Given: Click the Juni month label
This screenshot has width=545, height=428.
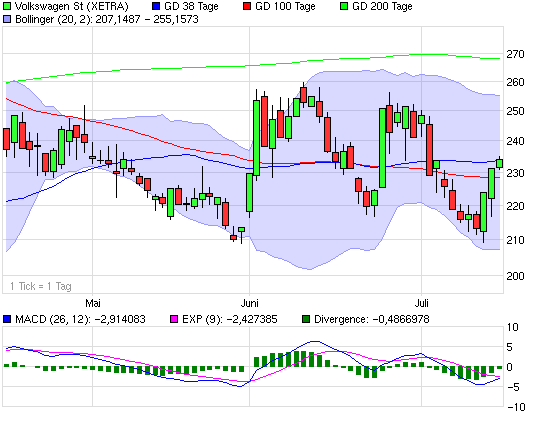Looking at the screenshot, I should point(250,303).
